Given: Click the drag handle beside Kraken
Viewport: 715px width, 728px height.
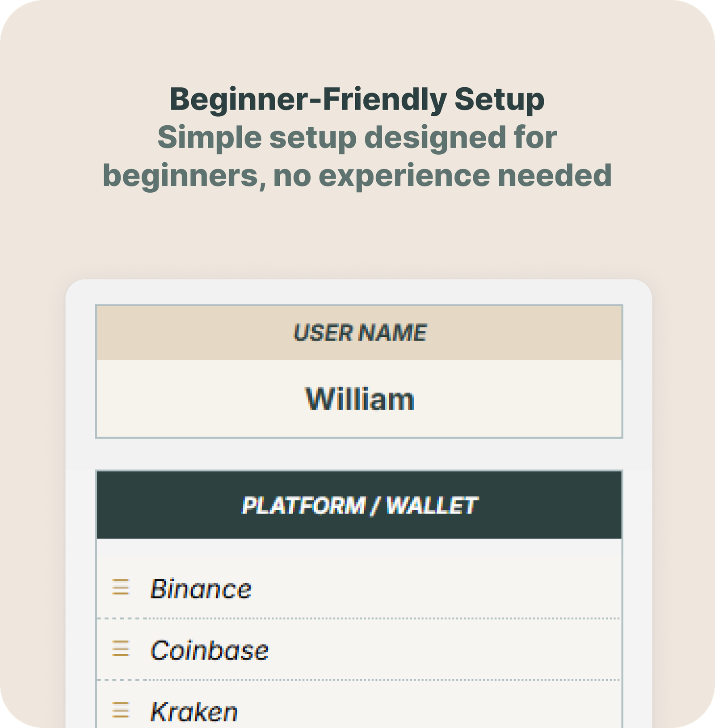Looking at the screenshot, I should (121, 710).
